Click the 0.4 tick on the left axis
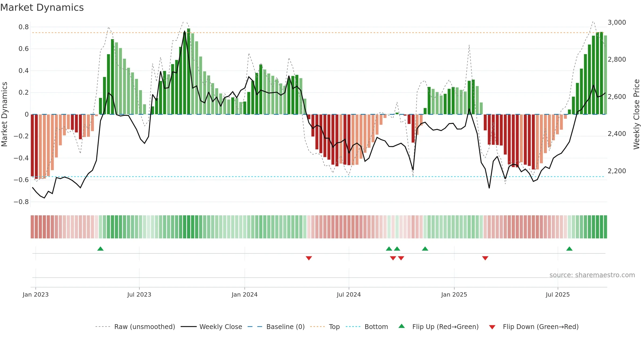This screenshot has width=644, height=362. click(24, 71)
